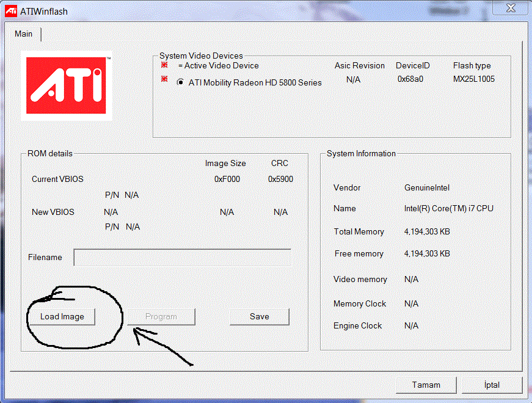Confirm with the Tamam button
The height and width of the screenshot is (403, 532).
click(426, 385)
